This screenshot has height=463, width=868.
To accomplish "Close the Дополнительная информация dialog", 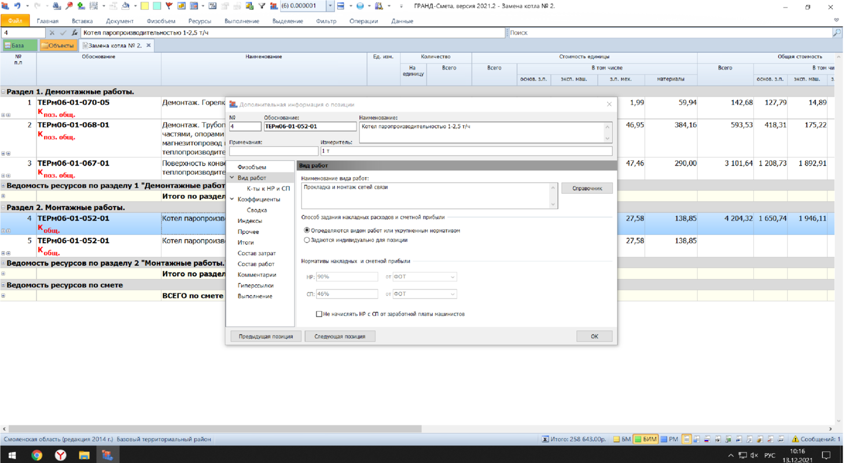I will click(x=609, y=104).
